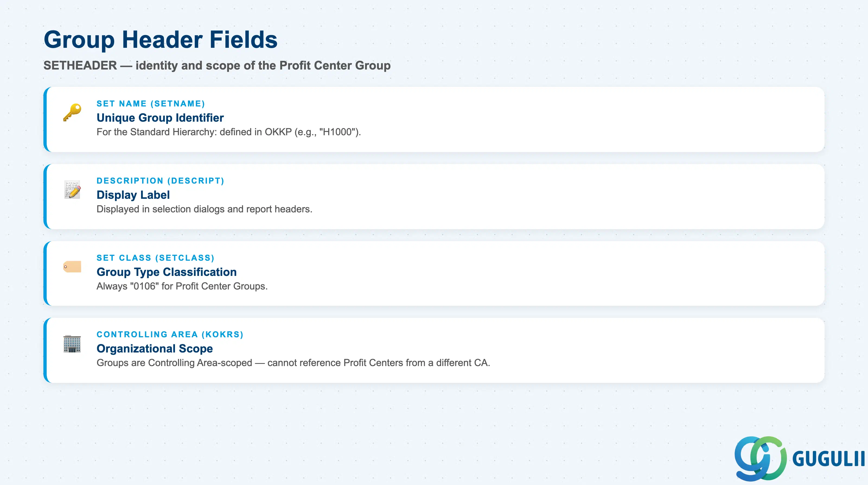Click the OKKP H1000 example sentence
The height and width of the screenshot is (485, 868).
pyautogui.click(x=229, y=132)
